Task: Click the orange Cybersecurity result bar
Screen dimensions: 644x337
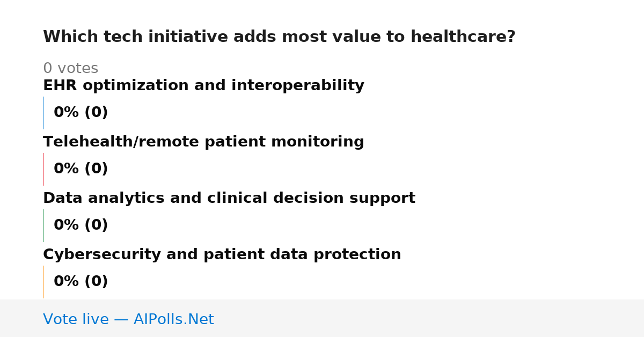Action: 43,282
